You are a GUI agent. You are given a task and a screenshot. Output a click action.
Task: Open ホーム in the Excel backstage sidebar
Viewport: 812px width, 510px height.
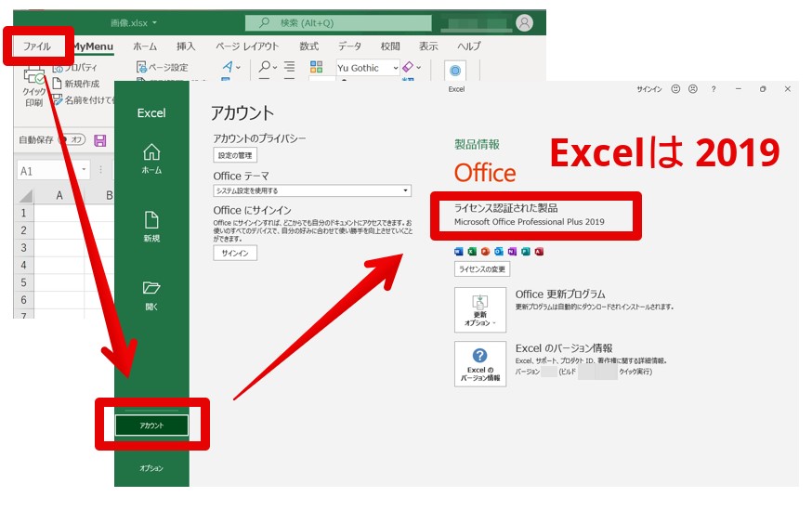(151, 159)
